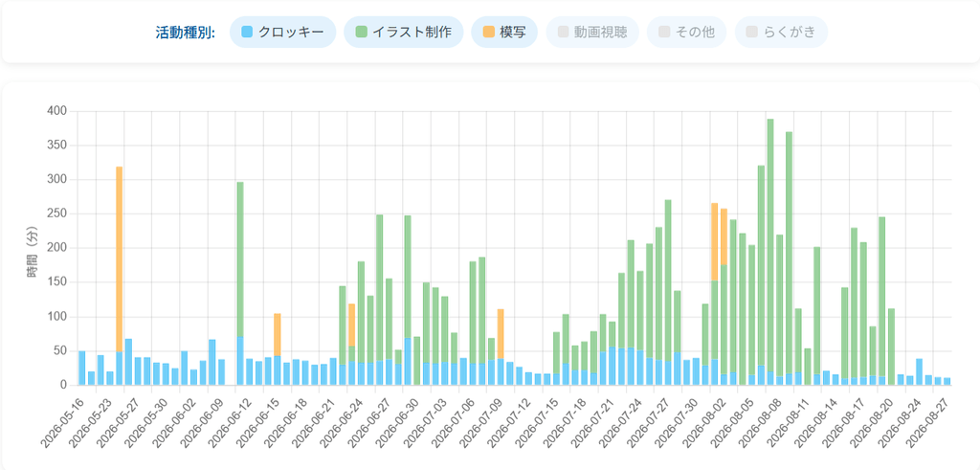Click the gray らくがき color swatch

point(752,32)
